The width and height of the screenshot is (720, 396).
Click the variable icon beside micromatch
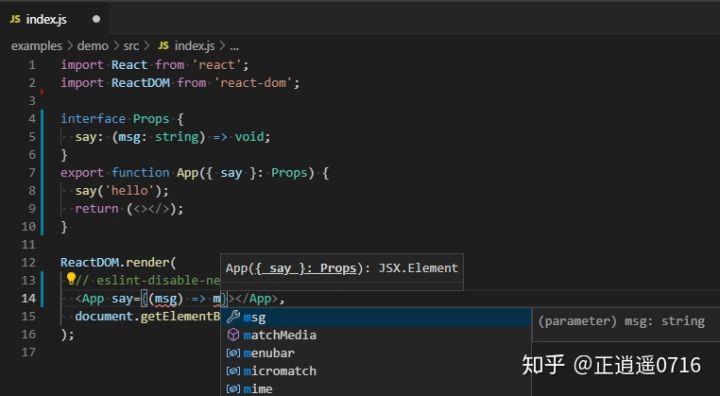(x=233, y=371)
